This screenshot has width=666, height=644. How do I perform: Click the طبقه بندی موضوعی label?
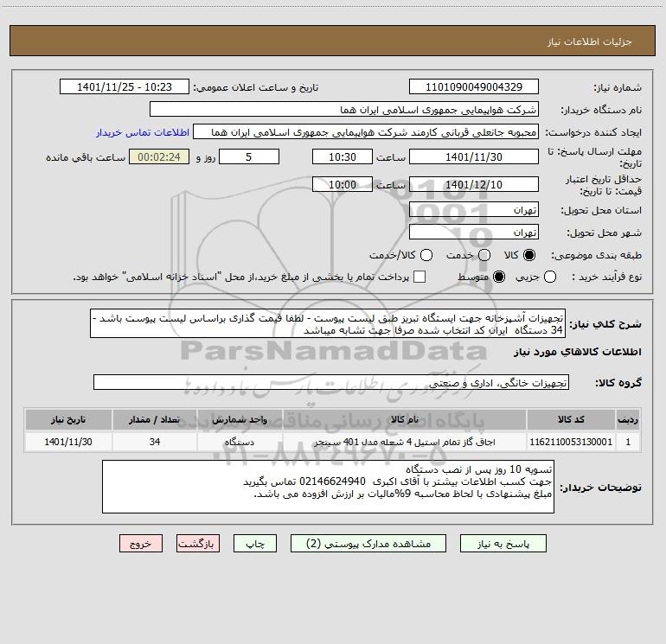tap(596, 255)
